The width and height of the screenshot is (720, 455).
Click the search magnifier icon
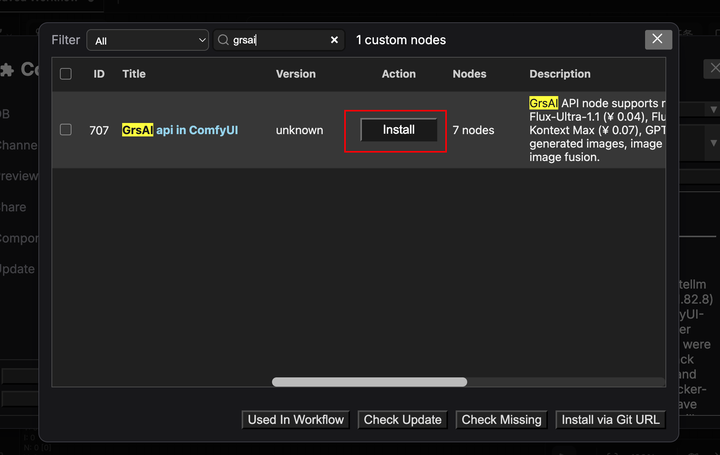223,40
